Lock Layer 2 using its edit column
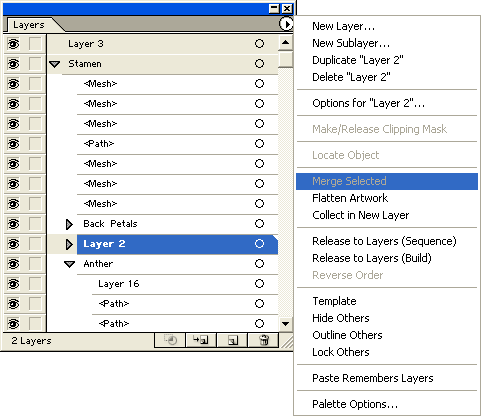Screen dimensions: 481x416 click(35, 244)
